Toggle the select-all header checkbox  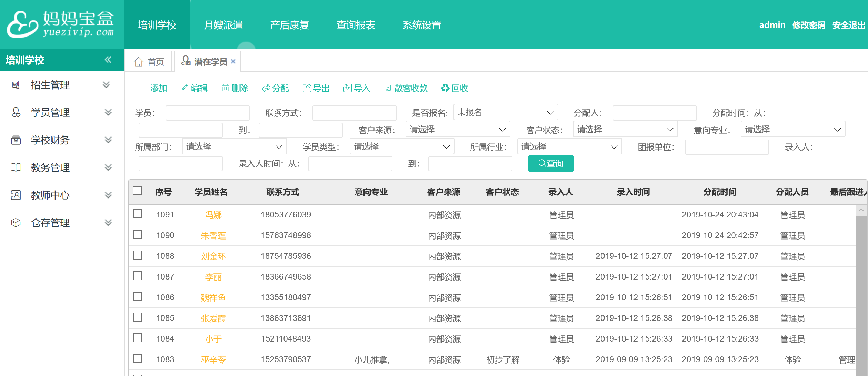point(137,191)
